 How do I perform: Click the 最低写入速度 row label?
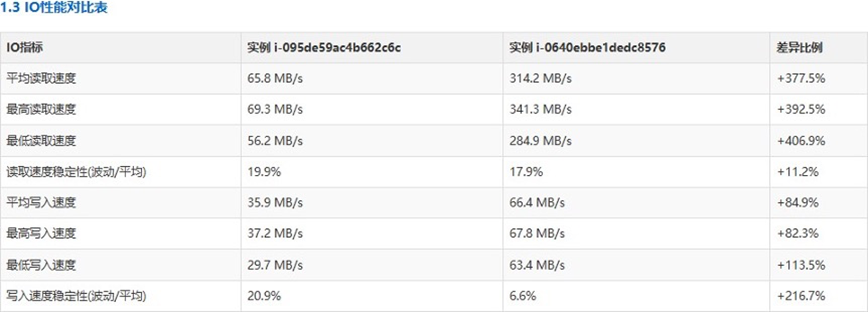41,265
